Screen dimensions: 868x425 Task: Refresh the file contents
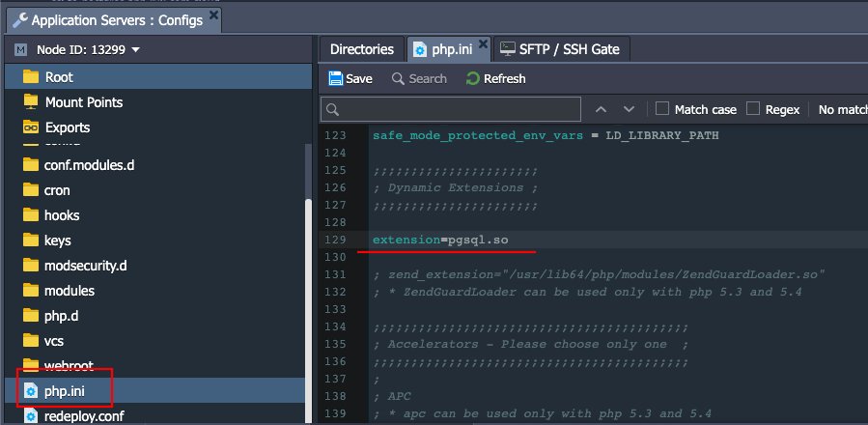coord(496,78)
